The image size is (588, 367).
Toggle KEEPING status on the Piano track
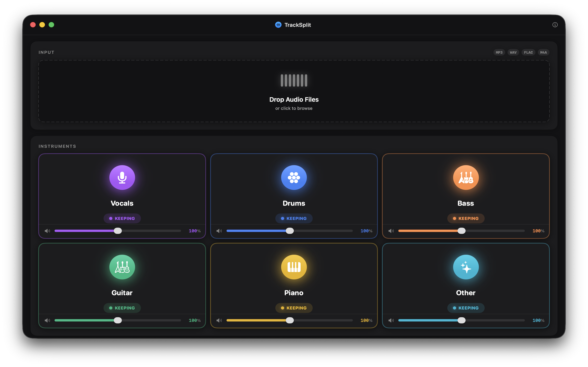[294, 308]
